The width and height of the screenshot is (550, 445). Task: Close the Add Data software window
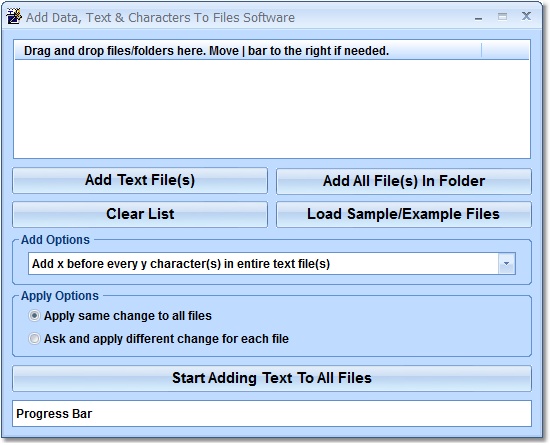click(526, 16)
